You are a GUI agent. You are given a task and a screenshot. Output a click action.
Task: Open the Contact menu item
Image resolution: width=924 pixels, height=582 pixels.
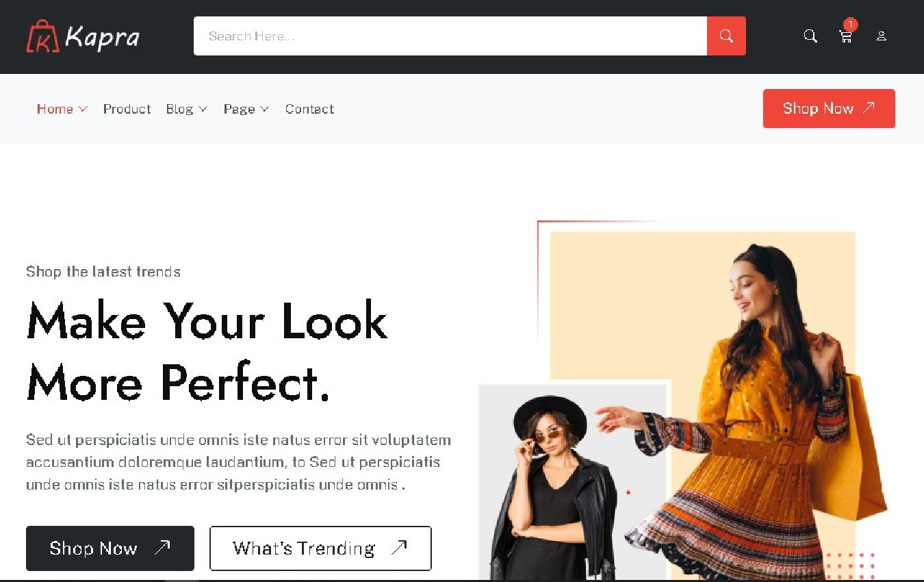pos(309,109)
